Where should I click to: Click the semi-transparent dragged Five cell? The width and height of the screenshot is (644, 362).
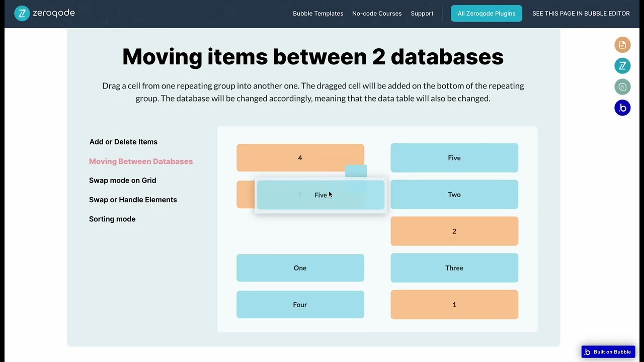tap(320, 195)
